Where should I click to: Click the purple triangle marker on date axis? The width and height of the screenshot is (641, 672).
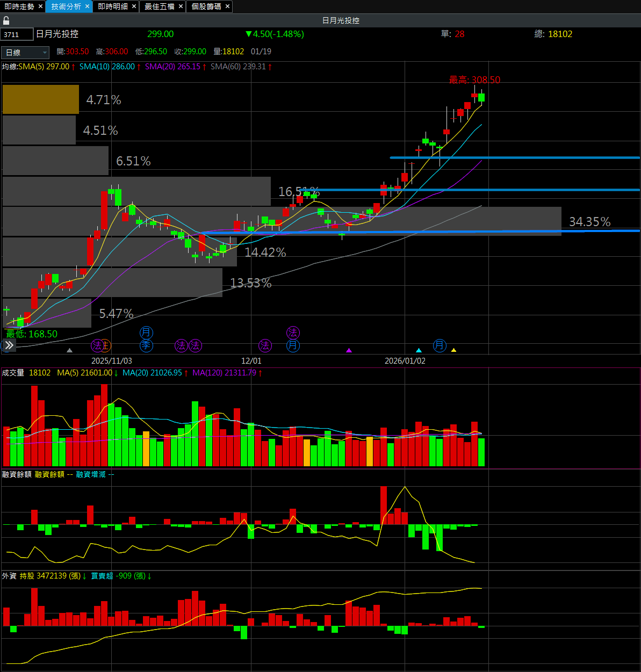(x=349, y=350)
